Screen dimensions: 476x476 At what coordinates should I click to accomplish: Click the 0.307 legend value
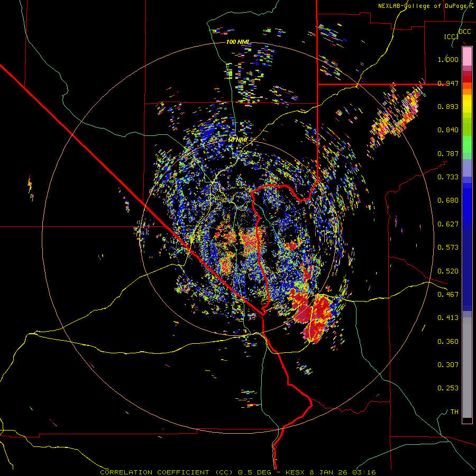pyautogui.click(x=448, y=365)
